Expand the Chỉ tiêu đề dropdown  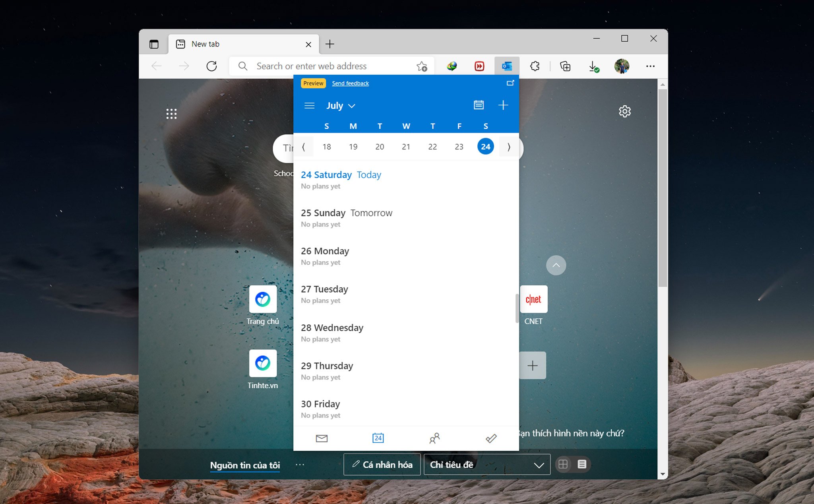[539, 464]
